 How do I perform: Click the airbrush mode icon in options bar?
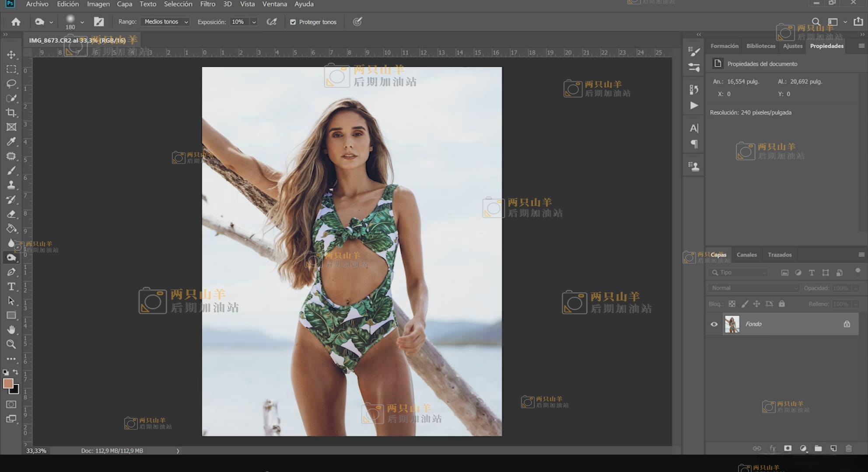coord(272,22)
